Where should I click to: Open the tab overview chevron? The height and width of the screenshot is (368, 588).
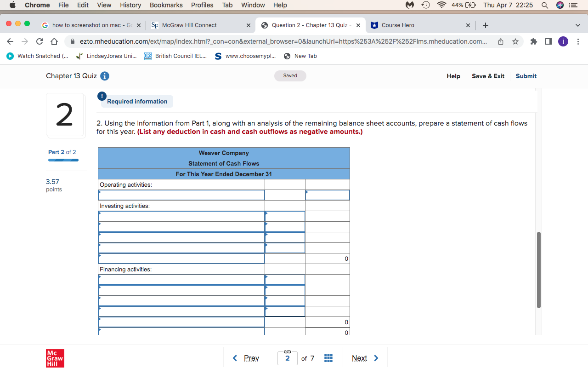click(577, 25)
